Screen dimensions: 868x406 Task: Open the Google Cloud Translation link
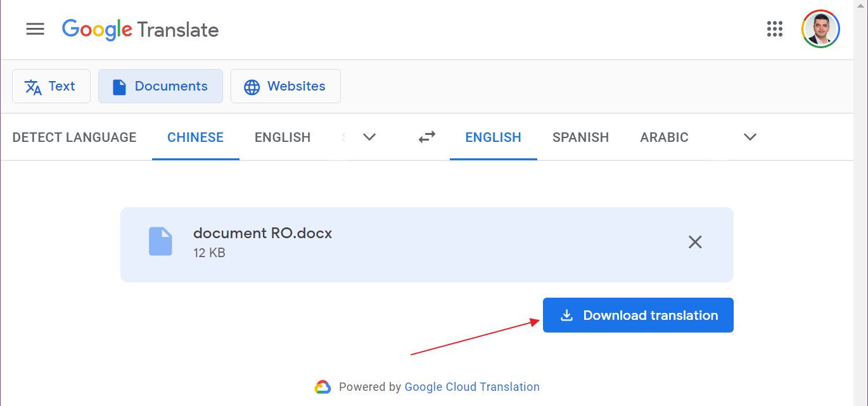(x=471, y=386)
